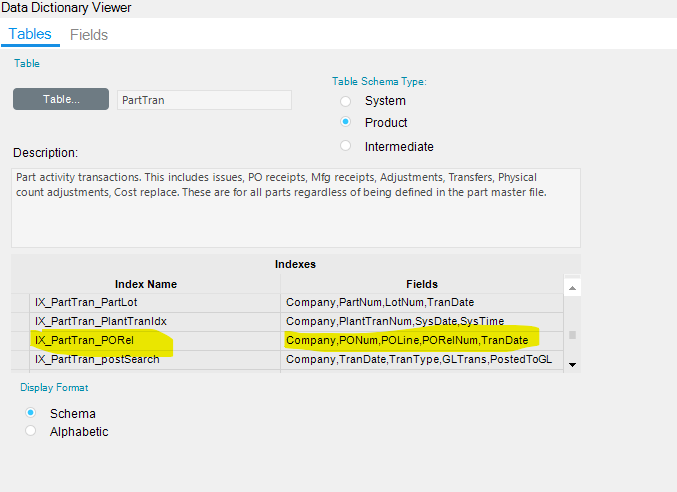Click the Company,PartNum,LotNum,TranDate fields cell
This screenshot has height=492, width=677.
pyautogui.click(x=422, y=303)
